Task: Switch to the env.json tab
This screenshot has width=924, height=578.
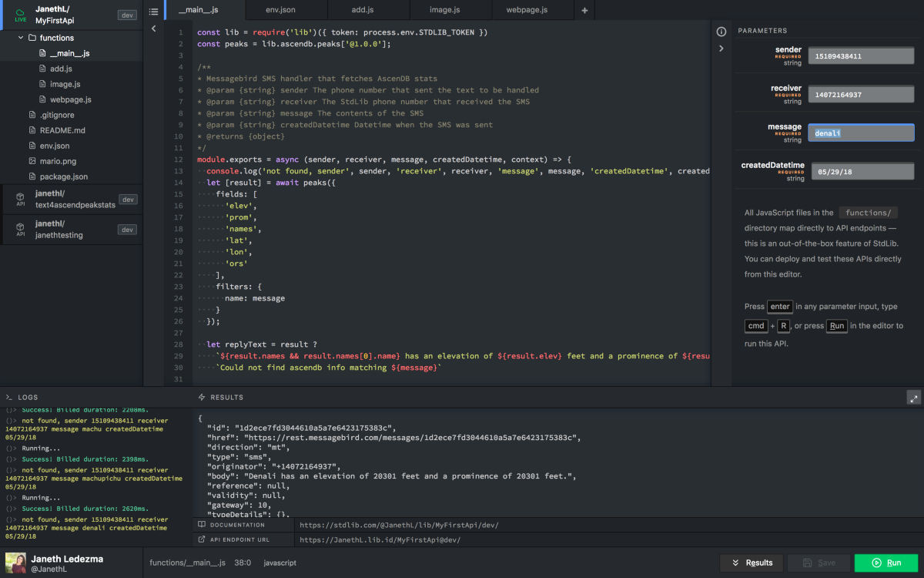Action: (286, 11)
